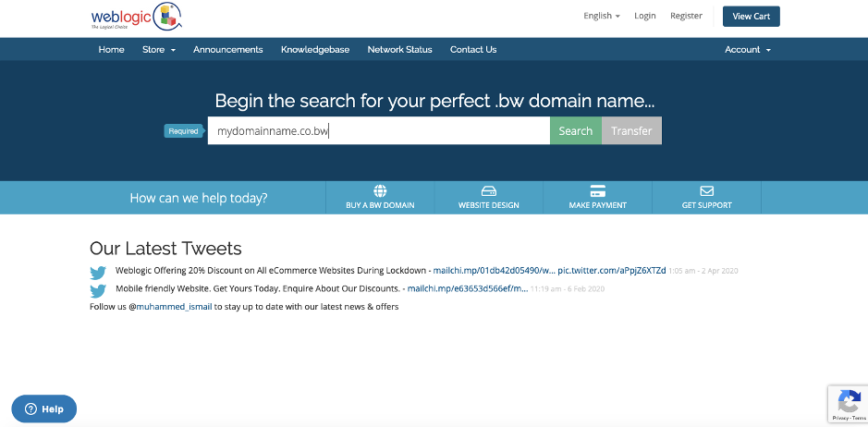Click the '11:19 am - 6 Feb 2020' timestamp
The image size is (868, 427).
568,289
